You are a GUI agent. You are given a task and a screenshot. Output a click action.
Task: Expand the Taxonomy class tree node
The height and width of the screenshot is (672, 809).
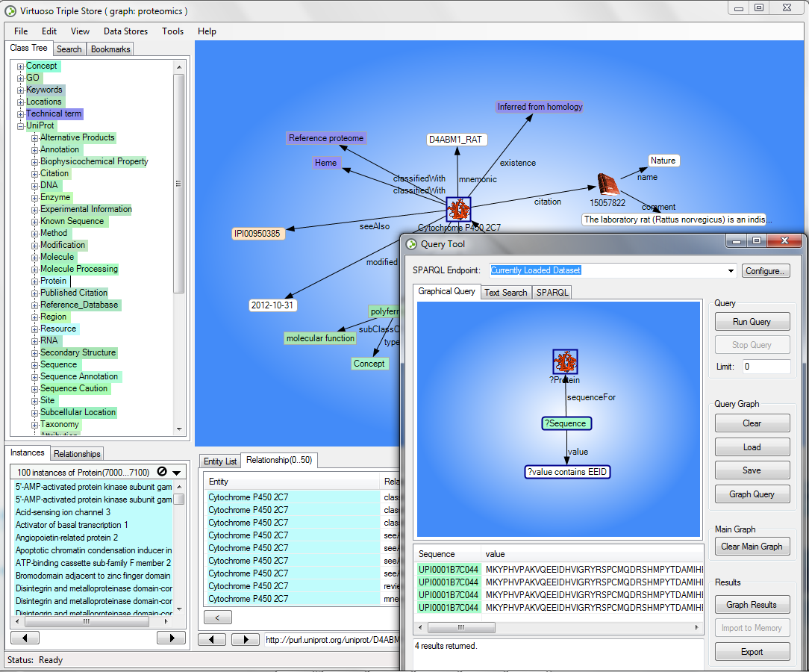(34, 424)
